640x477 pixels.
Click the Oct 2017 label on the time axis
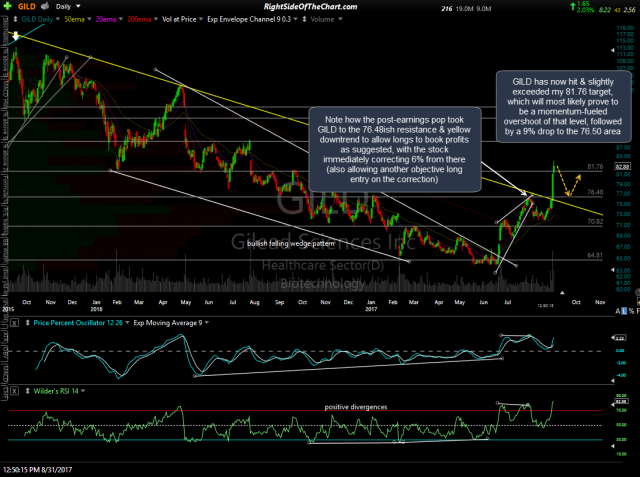(576, 302)
